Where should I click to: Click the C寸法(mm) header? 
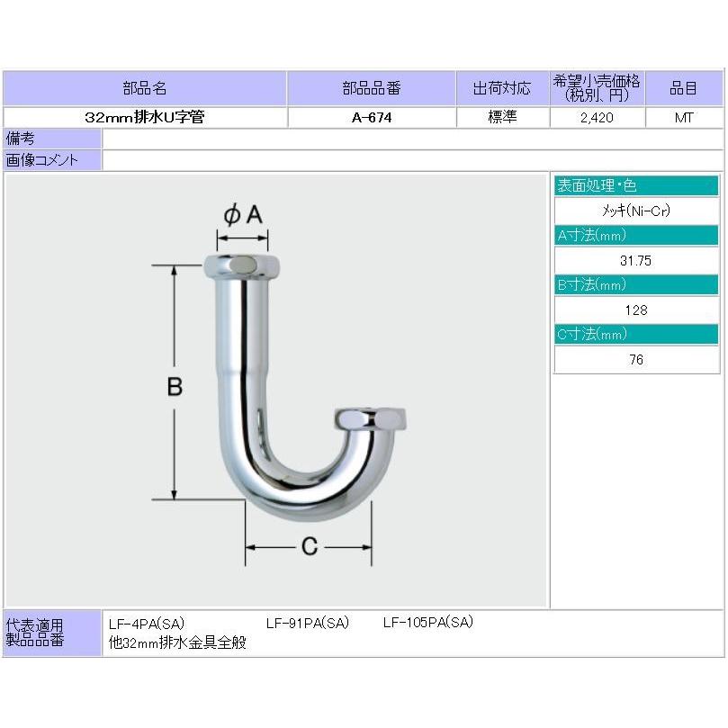click(637, 334)
